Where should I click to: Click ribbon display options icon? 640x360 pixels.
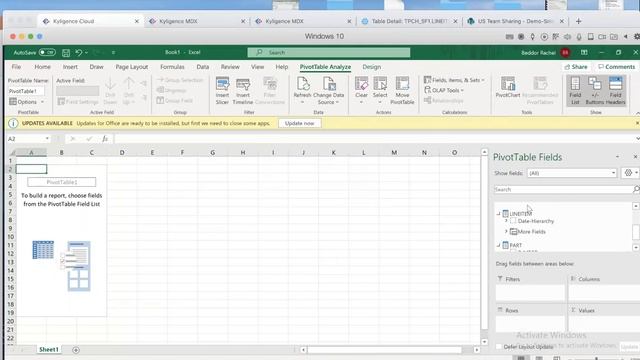click(584, 53)
